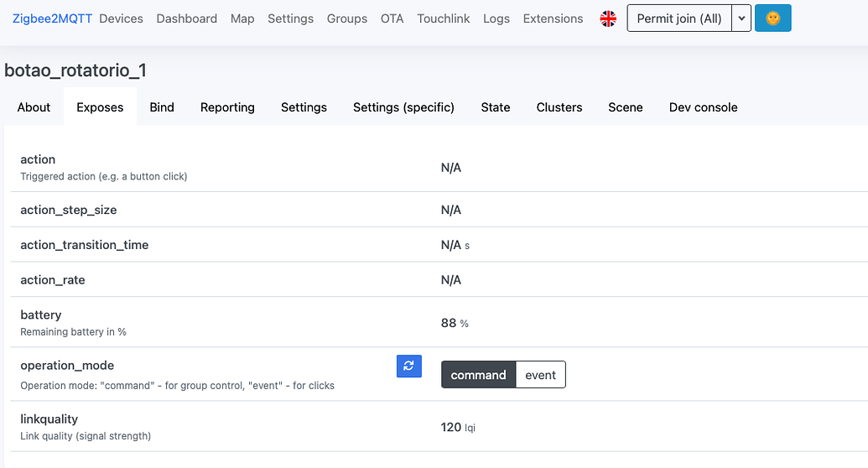Screen dimensions: 868x468
Task: View the Logs page
Action: (x=496, y=18)
